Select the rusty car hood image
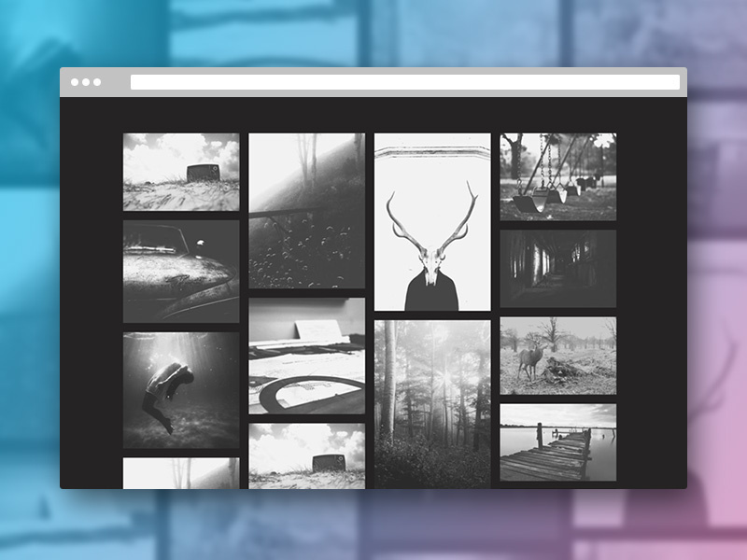This screenshot has width=747, height=560. point(180,267)
